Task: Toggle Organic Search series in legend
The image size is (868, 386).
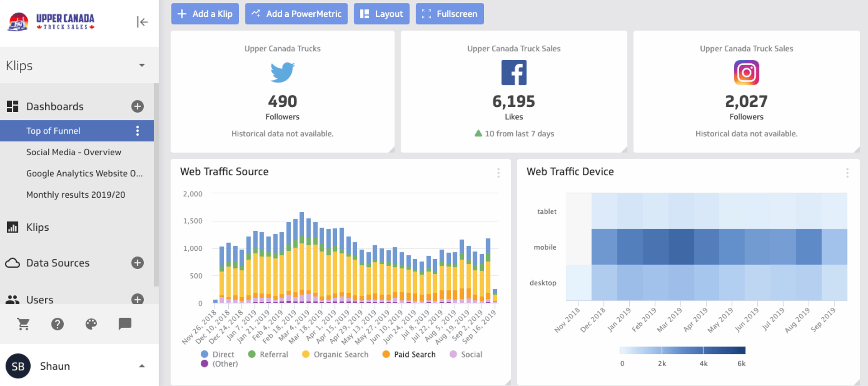Action: pos(335,354)
